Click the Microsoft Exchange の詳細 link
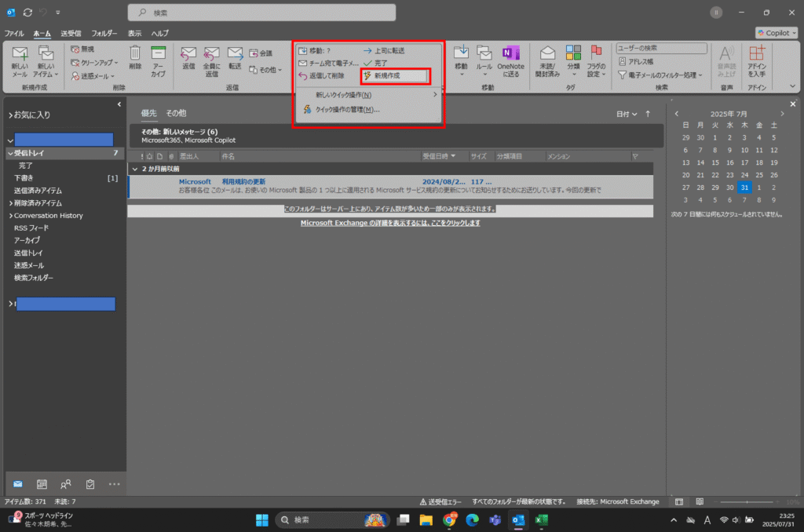Viewport: 804px width, 532px height. coord(390,223)
